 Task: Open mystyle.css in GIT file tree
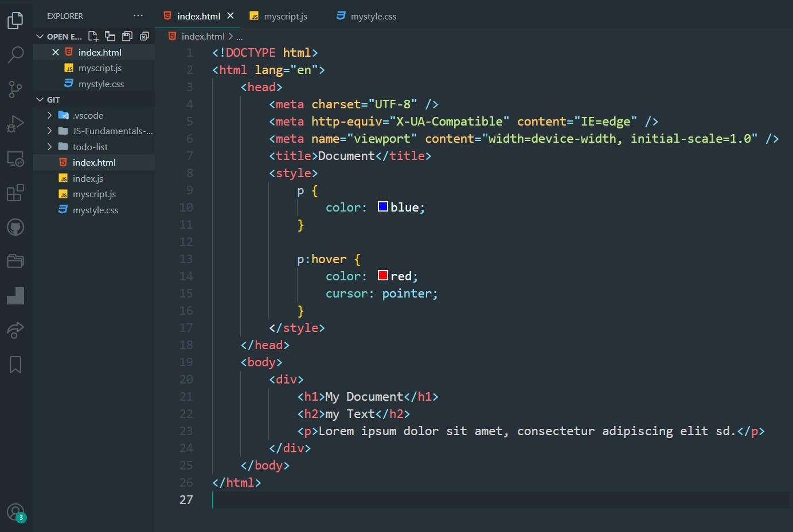coord(95,210)
